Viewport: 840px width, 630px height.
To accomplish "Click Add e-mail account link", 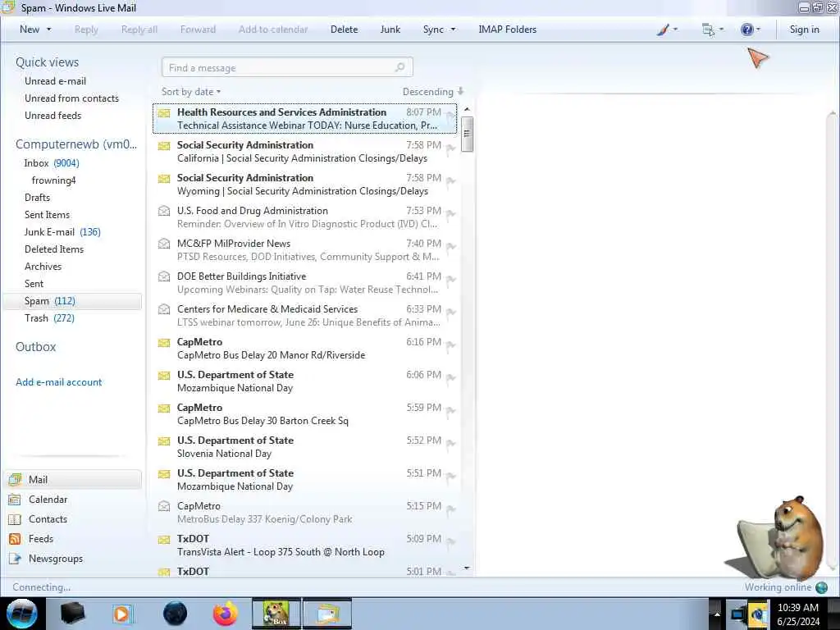I will pyautogui.click(x=58, y=382).
